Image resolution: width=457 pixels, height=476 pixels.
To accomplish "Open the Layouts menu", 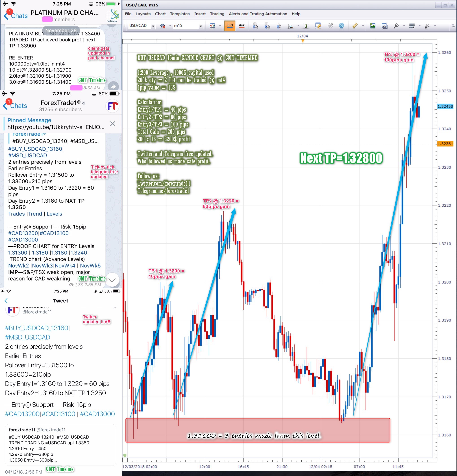I will pos(143,14).
